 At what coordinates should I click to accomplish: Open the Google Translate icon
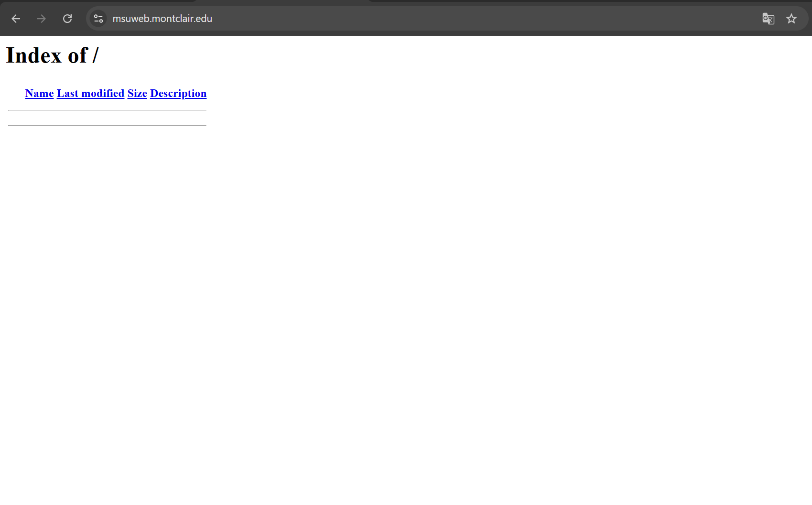click(x=768, y=19)
